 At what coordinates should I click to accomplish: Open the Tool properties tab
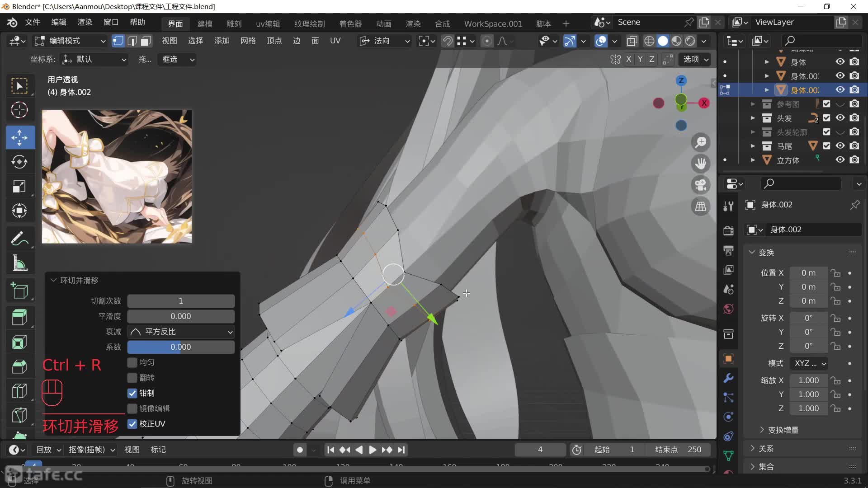(728, 206)
